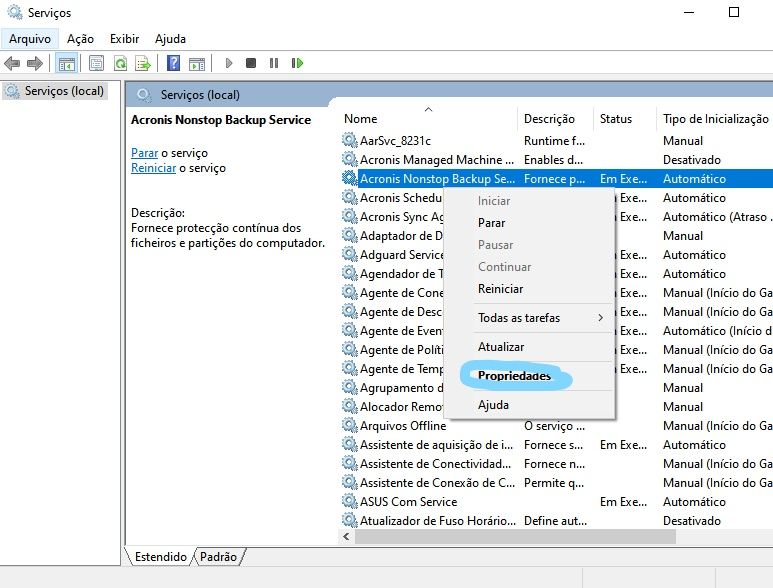
Task: Switch to the Padrão tab
Action: click(x=218, y=557)
